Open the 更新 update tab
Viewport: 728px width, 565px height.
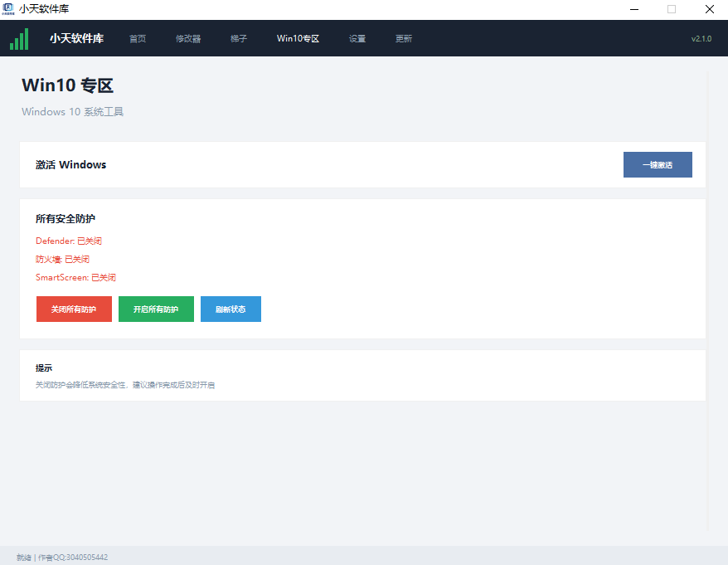404,38
